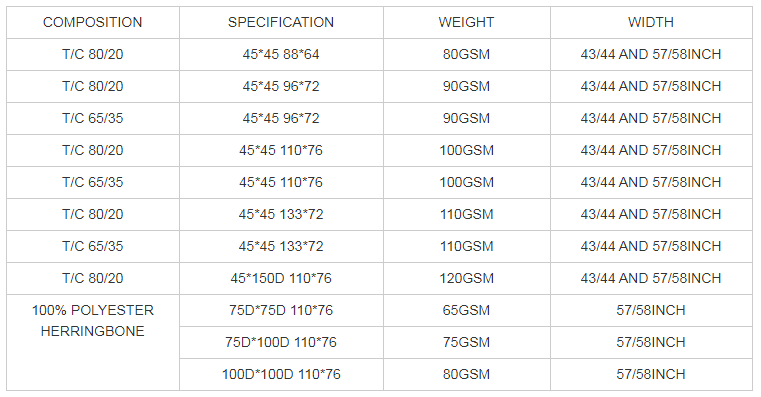Select the WIDTH column header
This screenshot has width=761, height=397.
pyautogui.click(x=651, y=22)
